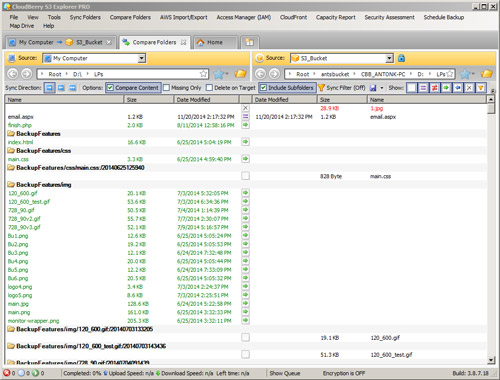Screen dimensions: 500x380
Task: Click Show Queue in the status bar
Action: pos(285,373)
